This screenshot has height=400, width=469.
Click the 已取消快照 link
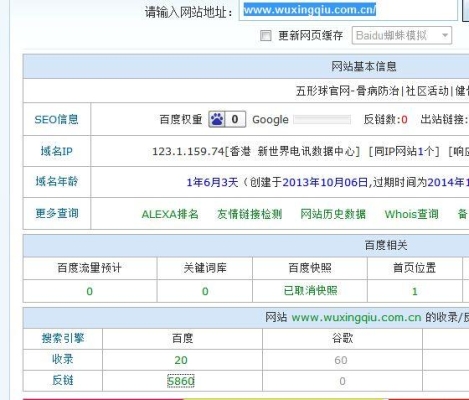click(310, 290)
